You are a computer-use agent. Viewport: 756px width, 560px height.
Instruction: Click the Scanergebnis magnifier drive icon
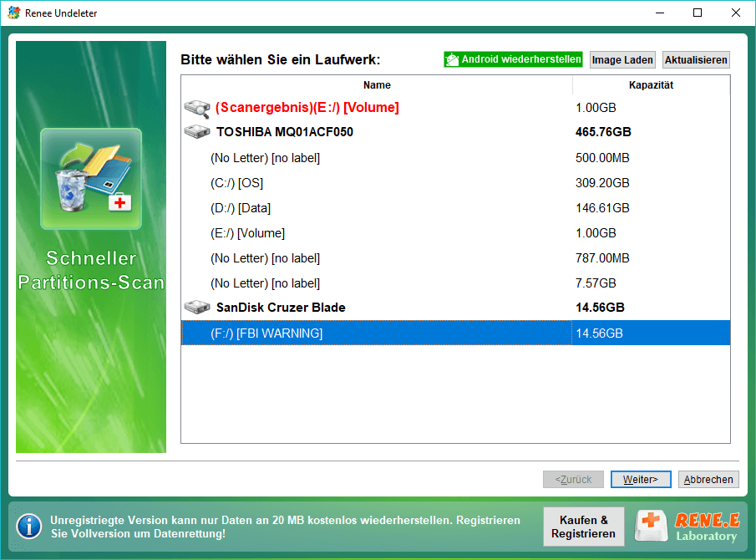click(x=196, y=108)
